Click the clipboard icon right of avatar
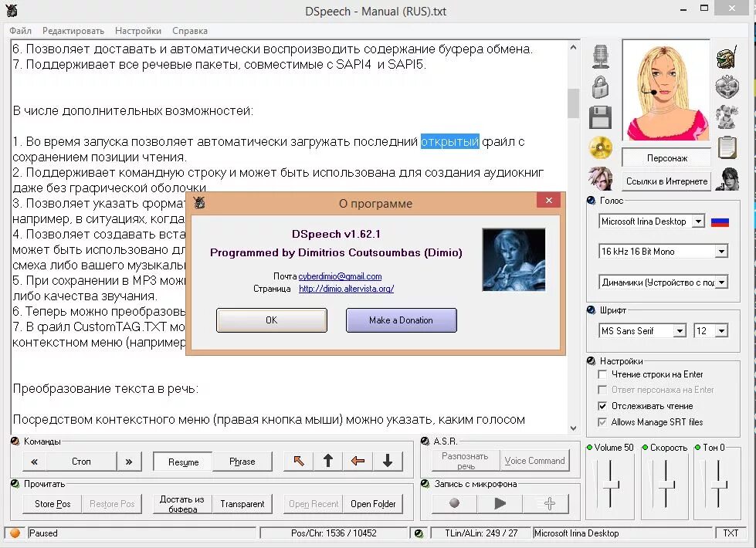 (x=727, y=147)
